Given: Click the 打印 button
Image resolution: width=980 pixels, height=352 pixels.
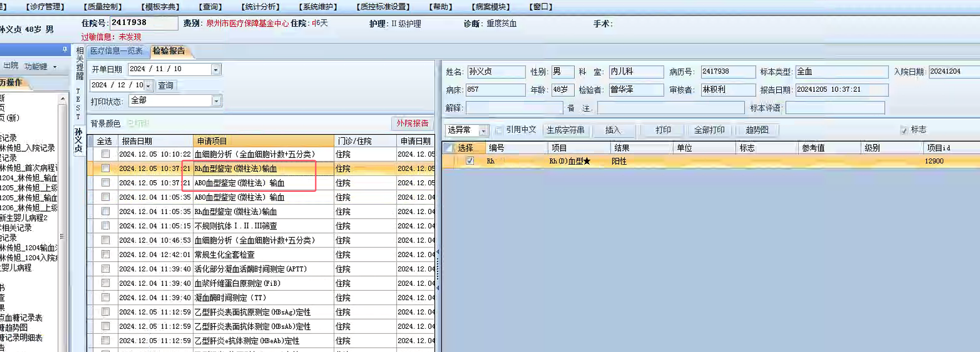Looking at the screenshot, I should point(663,130).
